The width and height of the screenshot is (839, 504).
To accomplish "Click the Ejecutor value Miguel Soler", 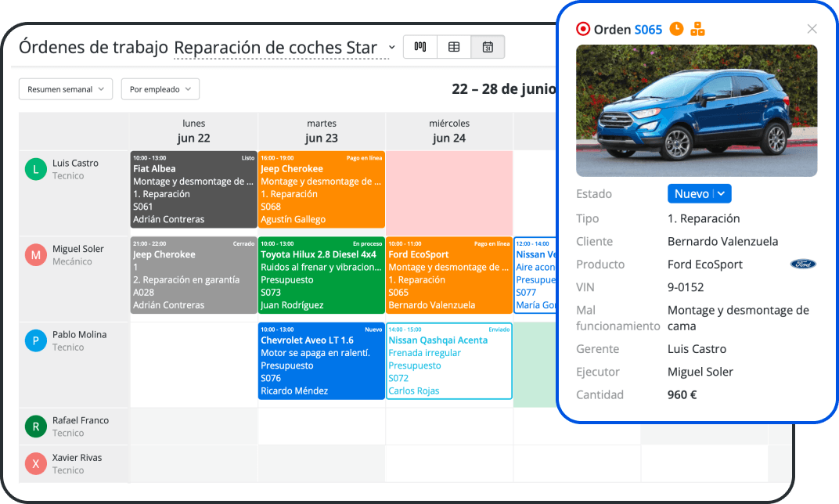I will [700, 372].
